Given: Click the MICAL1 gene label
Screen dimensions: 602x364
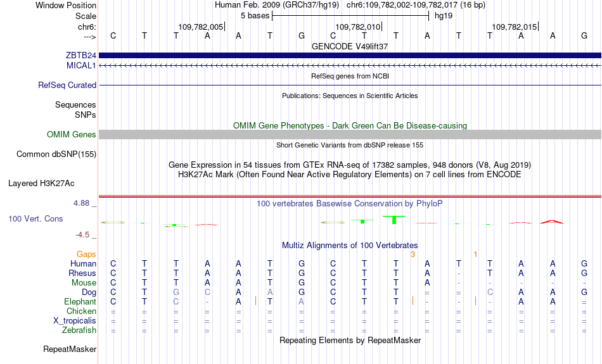Looking at the screenshot, I should [x=81, y=66].
